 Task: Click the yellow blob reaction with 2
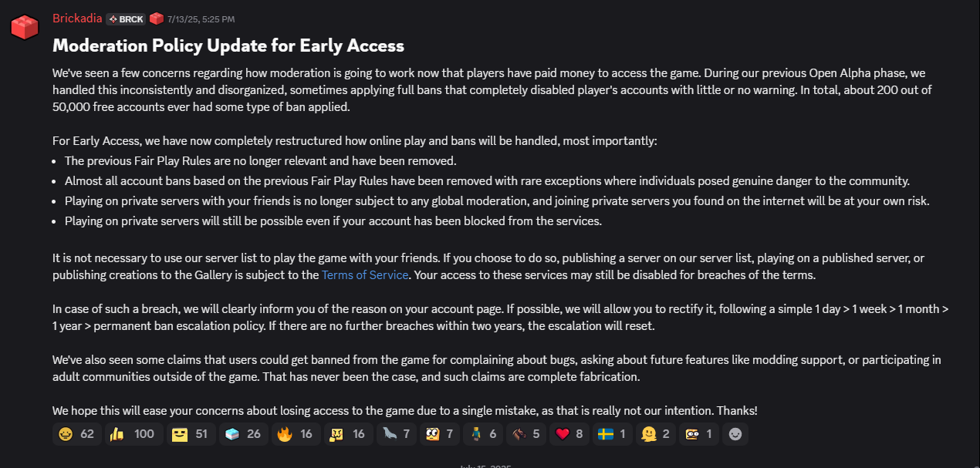[x=656, y=434]
